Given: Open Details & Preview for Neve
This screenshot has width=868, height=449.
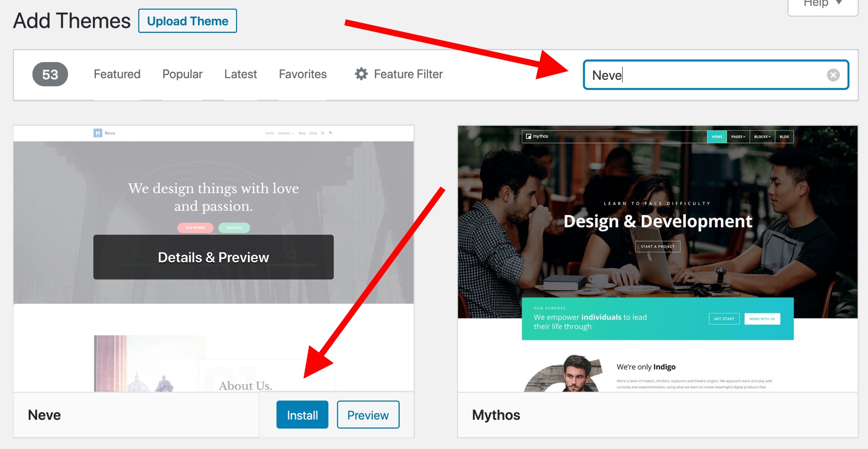Looking at the screenshot, I should [214, 257].
